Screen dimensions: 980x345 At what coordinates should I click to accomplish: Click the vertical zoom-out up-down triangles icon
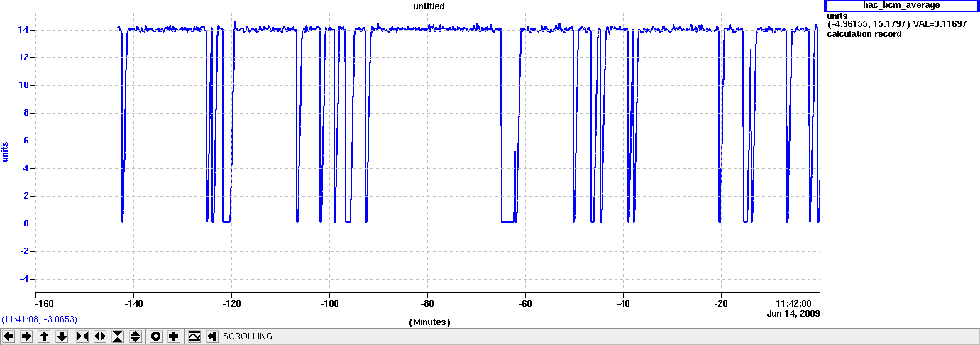pos(136,336)
